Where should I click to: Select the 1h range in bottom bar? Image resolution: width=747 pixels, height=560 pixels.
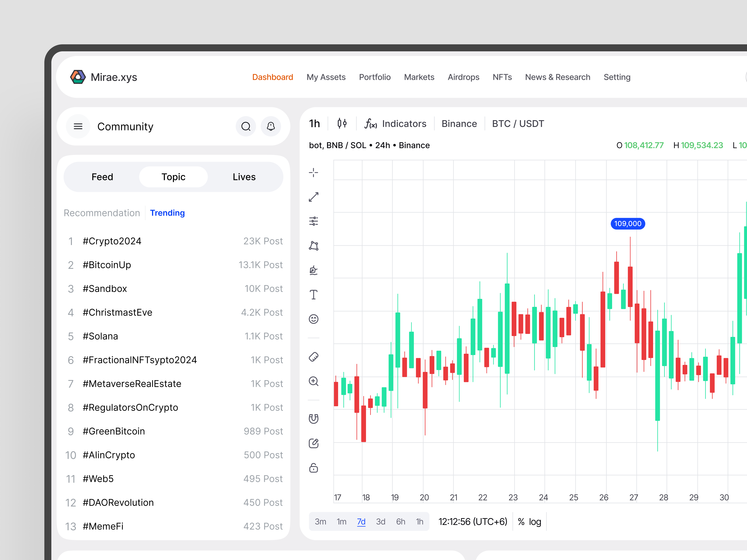419,521
